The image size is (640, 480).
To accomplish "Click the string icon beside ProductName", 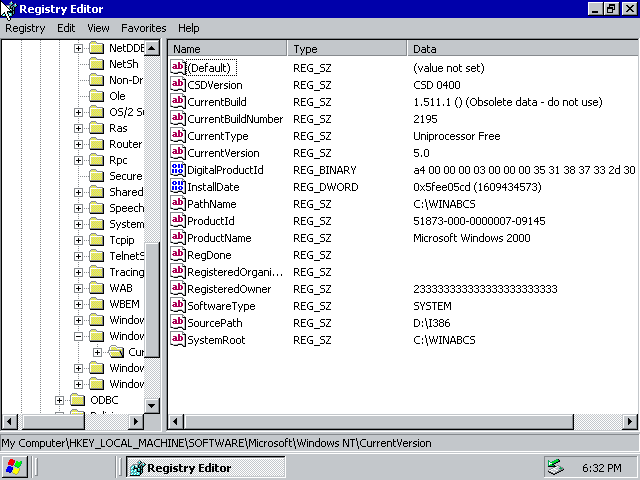I will coord(178,238).
